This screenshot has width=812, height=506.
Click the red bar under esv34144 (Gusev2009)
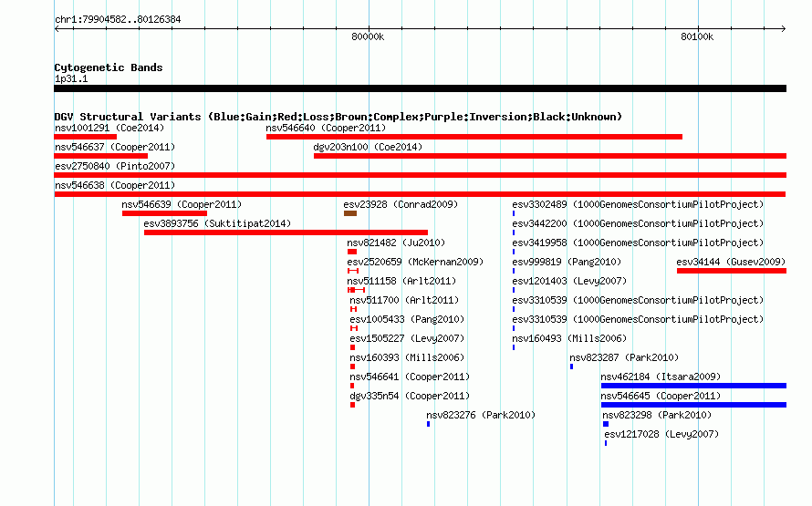pyautogui.click(x=731, y=271)
